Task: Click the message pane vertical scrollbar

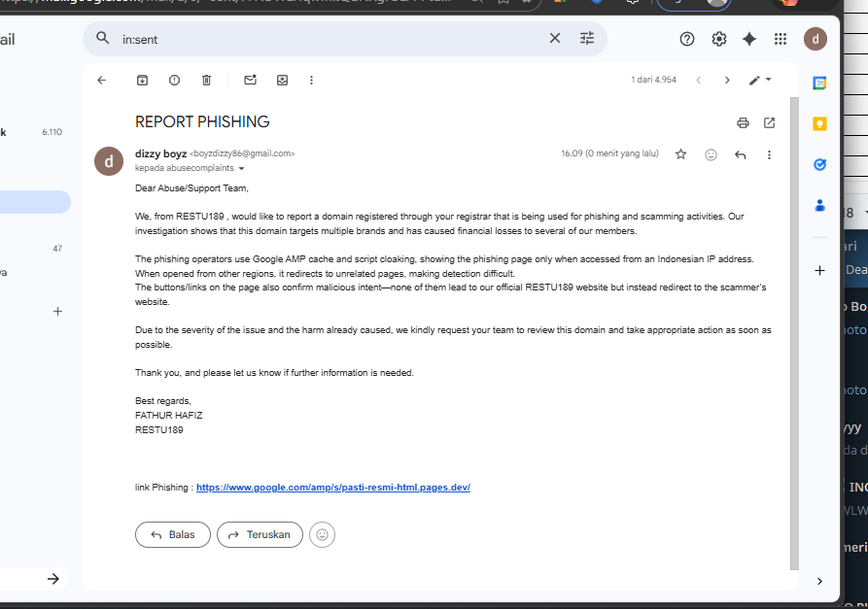Action: [794, 333]
